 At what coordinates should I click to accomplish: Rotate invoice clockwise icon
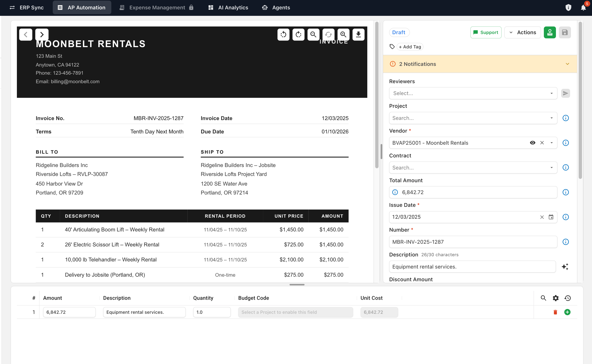[x=299, y=35]
